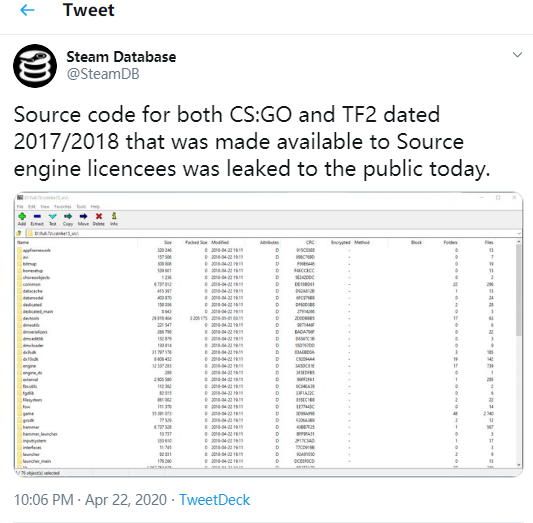Open the Steam Database display name
The image size is (533, 523).
point(121,57)
